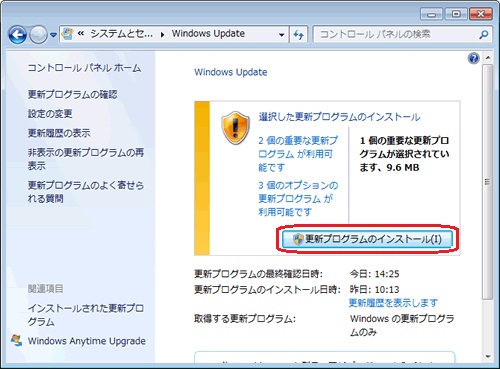Open the 3 個のオプションの更新プログラム link

(298, 198)
